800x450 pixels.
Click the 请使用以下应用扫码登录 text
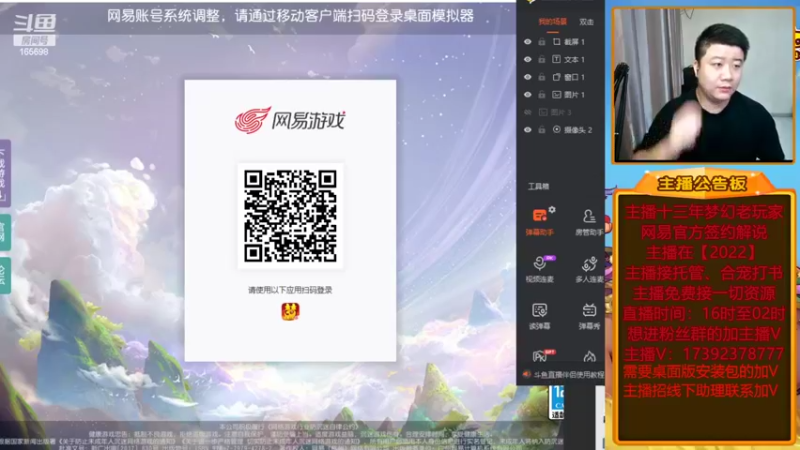pyautogui.click(x=290, y=290)
